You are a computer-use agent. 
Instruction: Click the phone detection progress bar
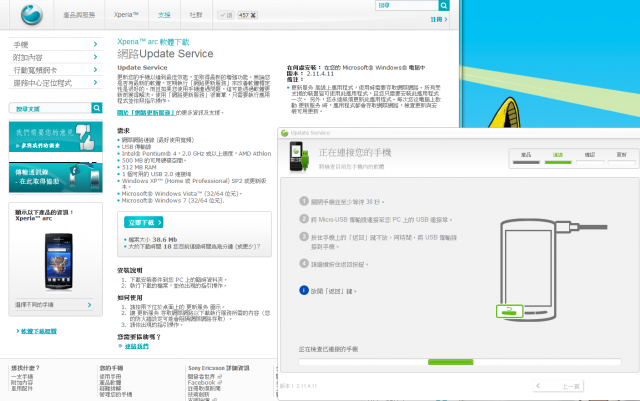460,362
